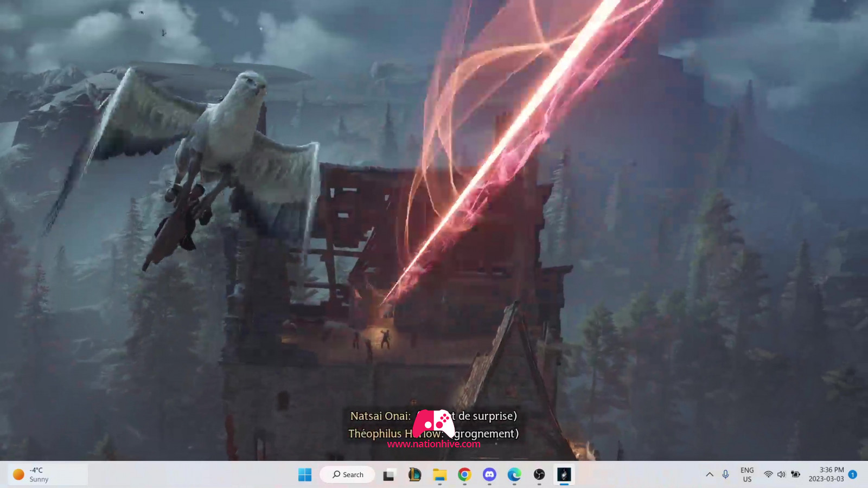Open the Wi-Fi network tray icon
The width and height of the screenshot is (868, 488).
[768, 474]
